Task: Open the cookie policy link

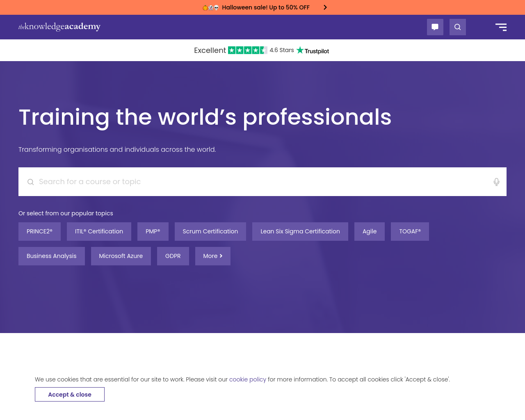Action: pos(248,379)
